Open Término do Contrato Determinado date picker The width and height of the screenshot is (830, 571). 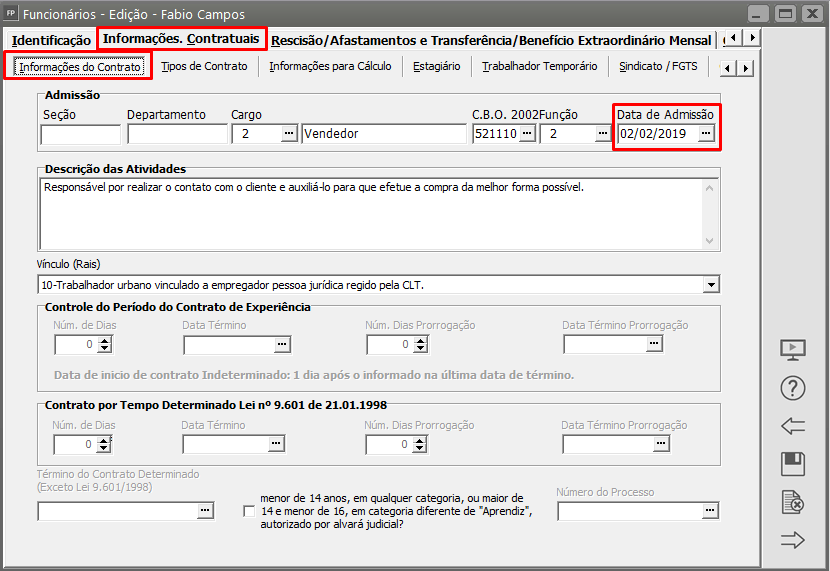(205, 511)
